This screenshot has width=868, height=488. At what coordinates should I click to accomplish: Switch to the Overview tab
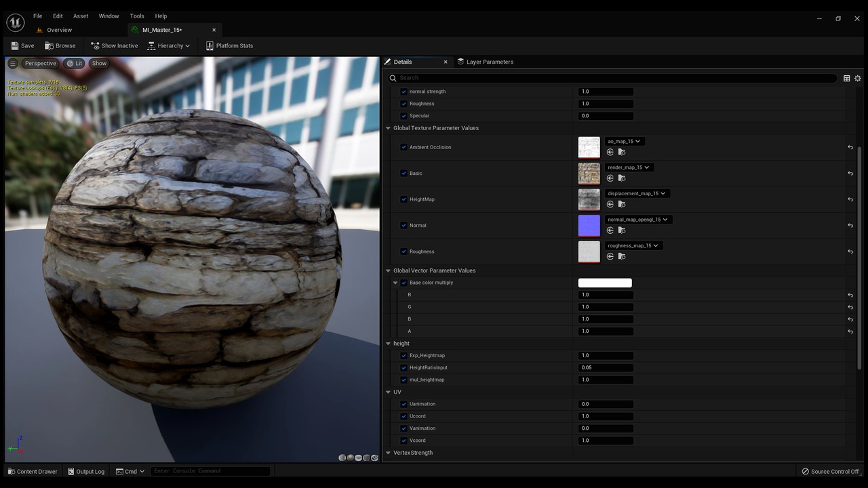click(60, 30)
